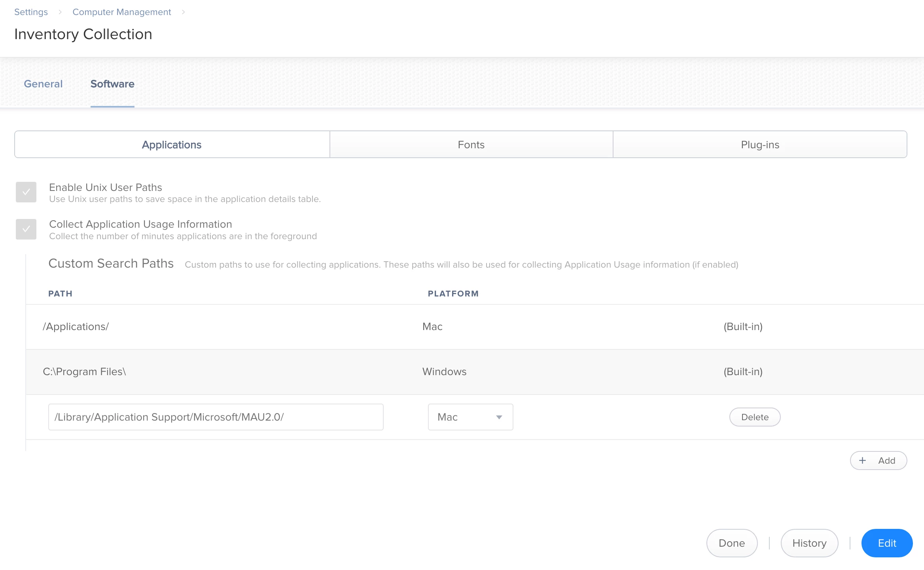Switch to the General tab

(x=43, y=84)
